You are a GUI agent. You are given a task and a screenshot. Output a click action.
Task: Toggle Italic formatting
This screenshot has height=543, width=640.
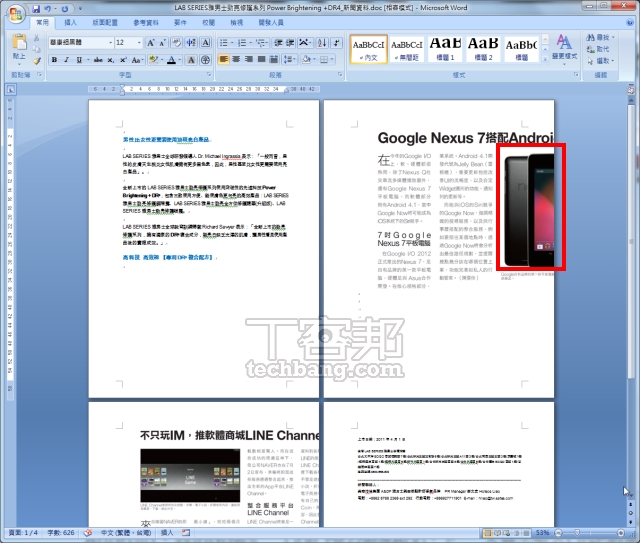pos(67,60)
